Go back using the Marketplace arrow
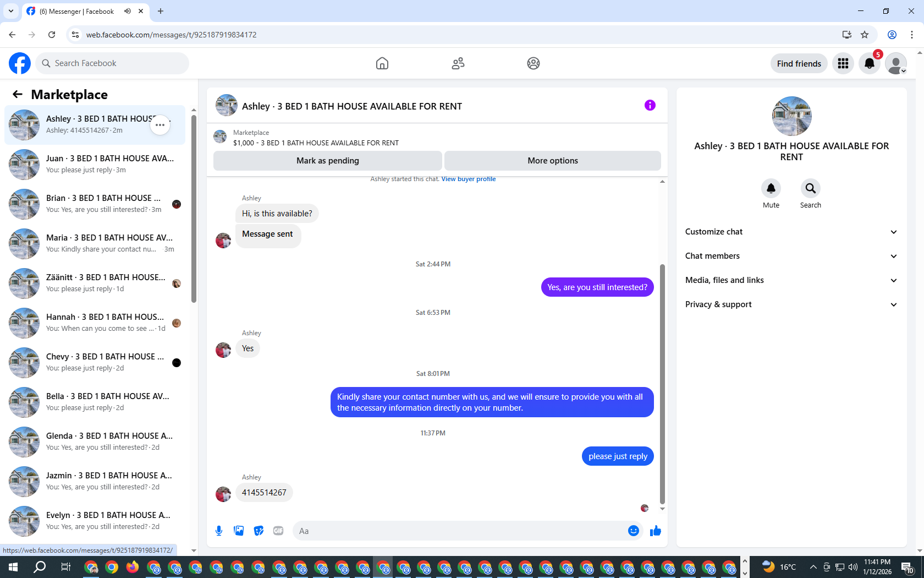Screen dimensions: 924x578 pyautogui.click(x=18, y=94)
